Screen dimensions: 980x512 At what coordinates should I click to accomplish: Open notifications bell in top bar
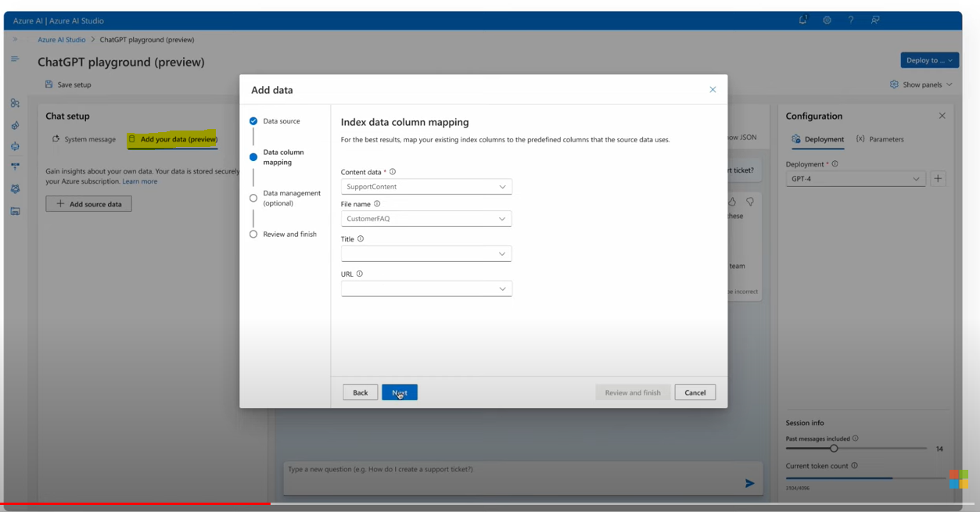click(x=802, y=20)
